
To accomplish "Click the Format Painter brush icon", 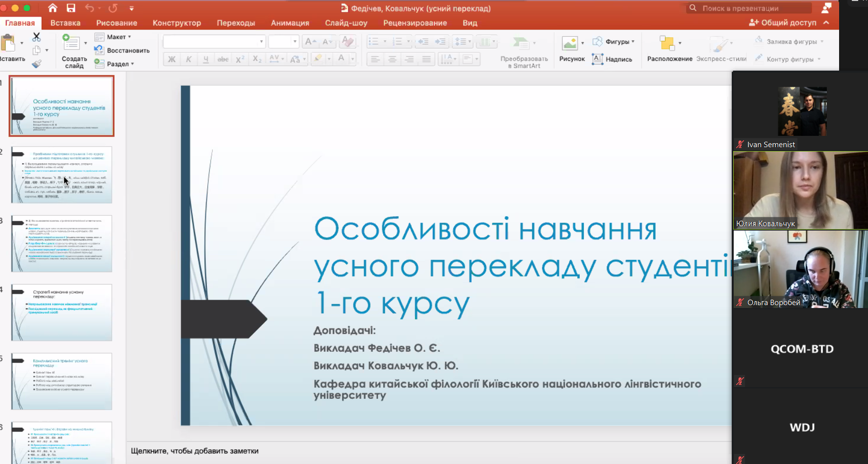I will point(36,64).
